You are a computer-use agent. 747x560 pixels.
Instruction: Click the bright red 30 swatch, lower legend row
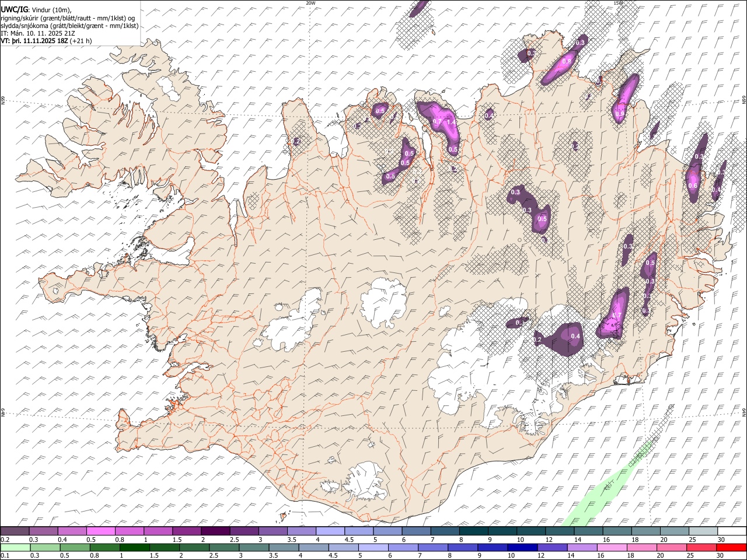pyautogui.click(x=731, y=547)
